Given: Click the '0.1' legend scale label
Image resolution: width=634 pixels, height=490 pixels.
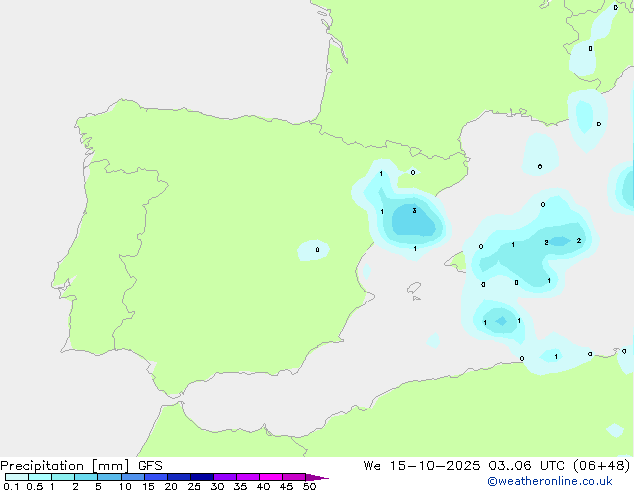Looking at the screenshot, I should 11,486.
